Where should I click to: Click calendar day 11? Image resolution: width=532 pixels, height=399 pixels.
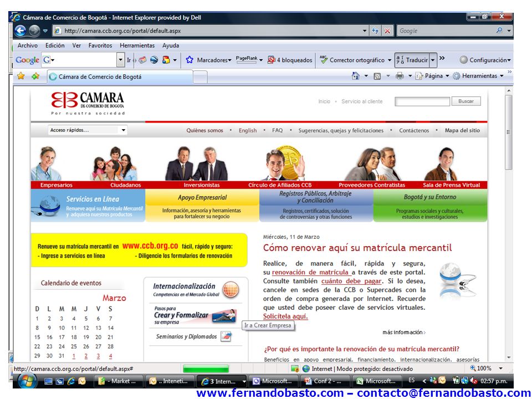pos(74,328)
